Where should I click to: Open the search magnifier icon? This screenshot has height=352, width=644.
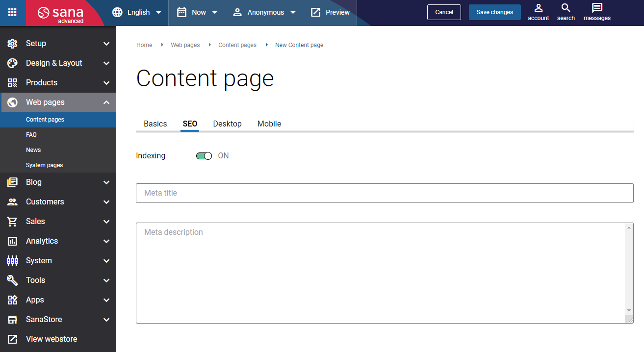click(566, 8)
